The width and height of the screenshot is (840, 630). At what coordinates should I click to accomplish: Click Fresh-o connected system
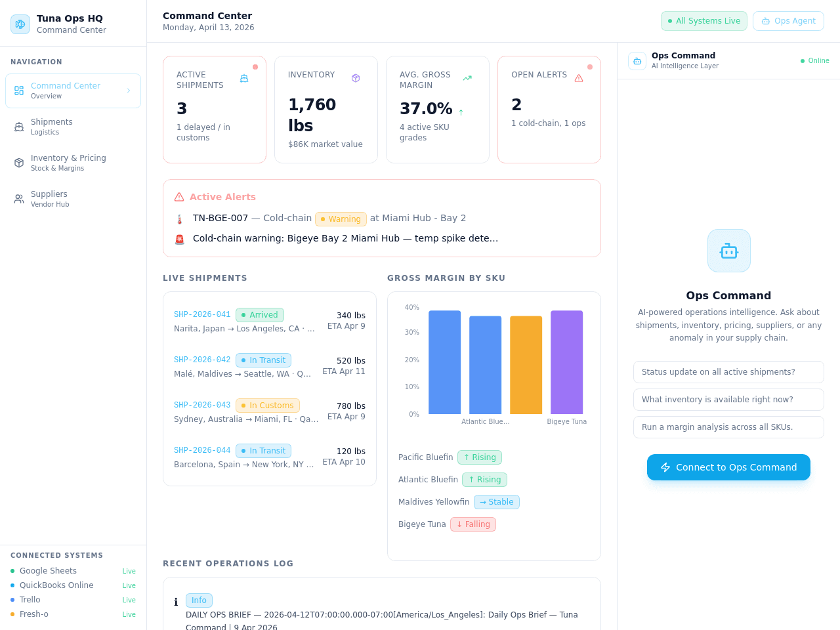(x=73, y=614)
